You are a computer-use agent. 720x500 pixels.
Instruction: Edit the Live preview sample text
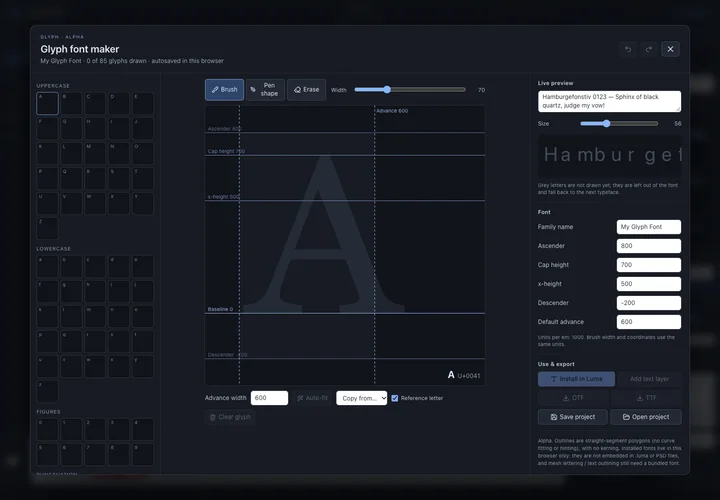tap(609, 101)
